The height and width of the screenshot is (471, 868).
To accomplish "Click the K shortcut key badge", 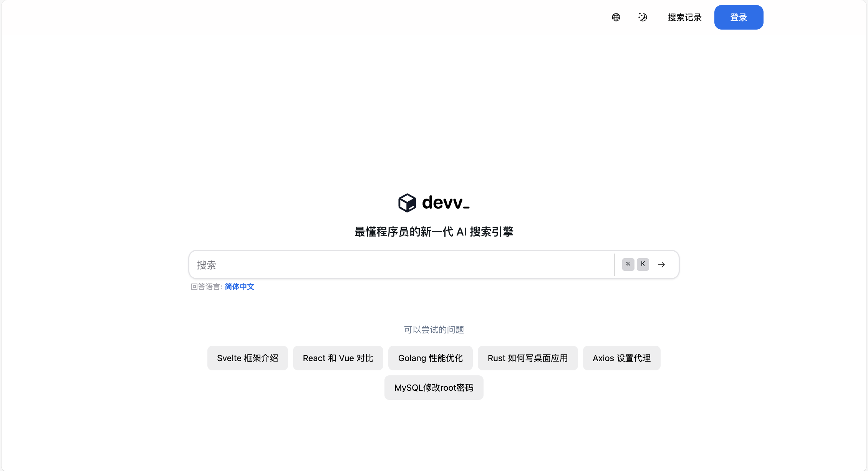I will pyautogui.click(x=643, y=264).
